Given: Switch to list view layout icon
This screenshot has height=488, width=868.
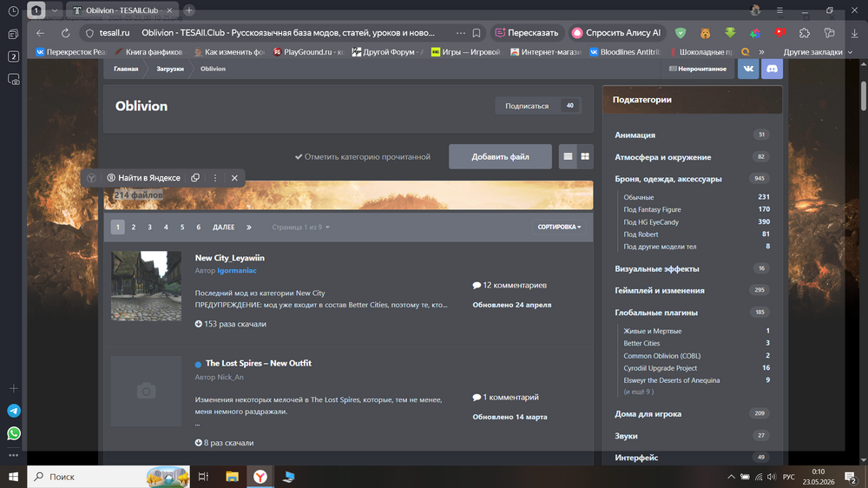Looking at the screenshot, I should click(568, 157).
